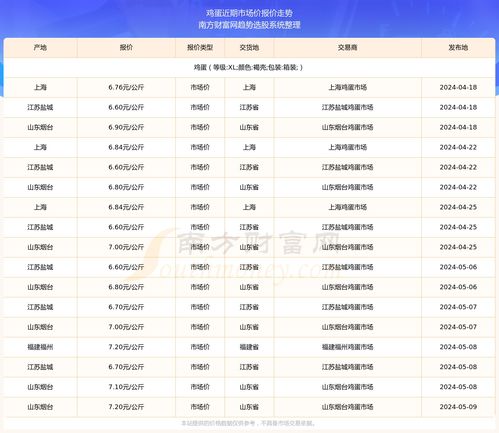The image size is (499, 433).
Task: Select the 6.76元/公斤 price cell
Action: click(x=126, y=88)
